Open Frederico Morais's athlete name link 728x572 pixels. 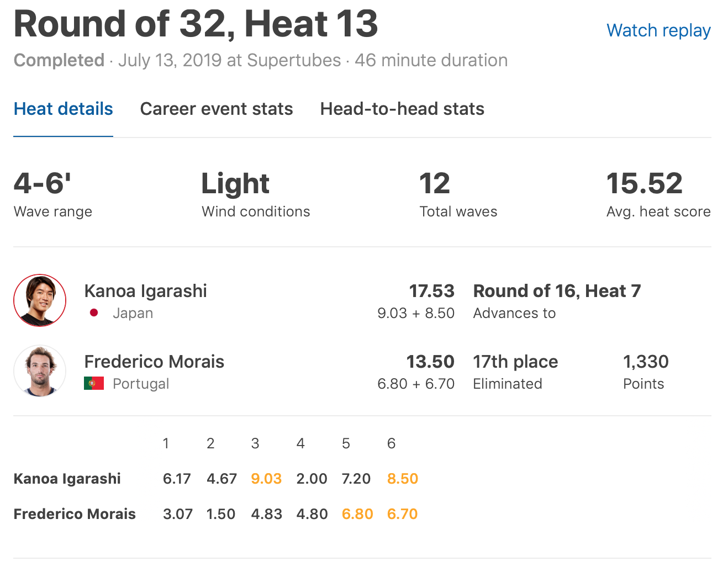[154, 362]
